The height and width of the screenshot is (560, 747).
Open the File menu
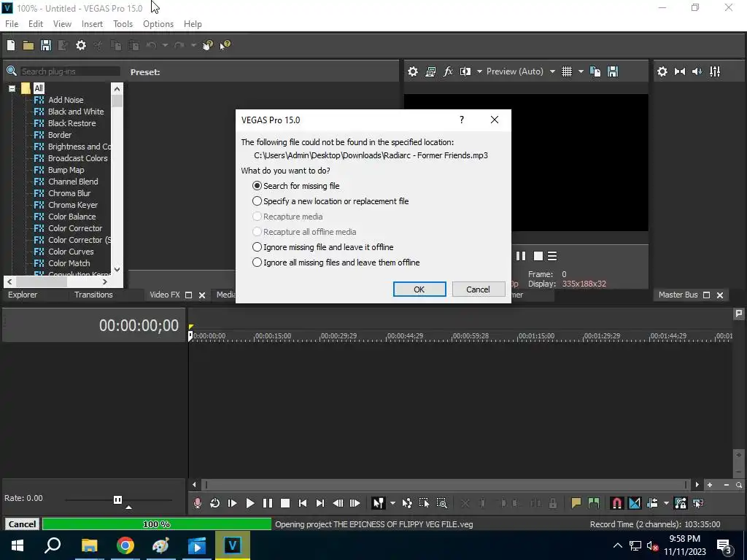click(x=12, y=24)
